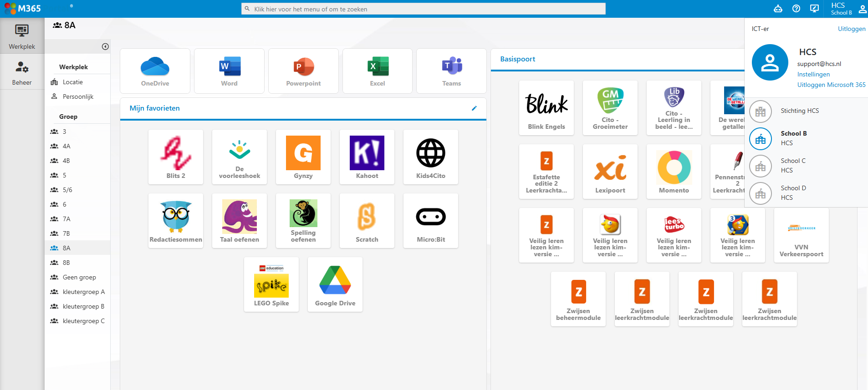868x390 pixels.
Task: Edit Mijn favorieten with pencil icon
Action: 474,108
